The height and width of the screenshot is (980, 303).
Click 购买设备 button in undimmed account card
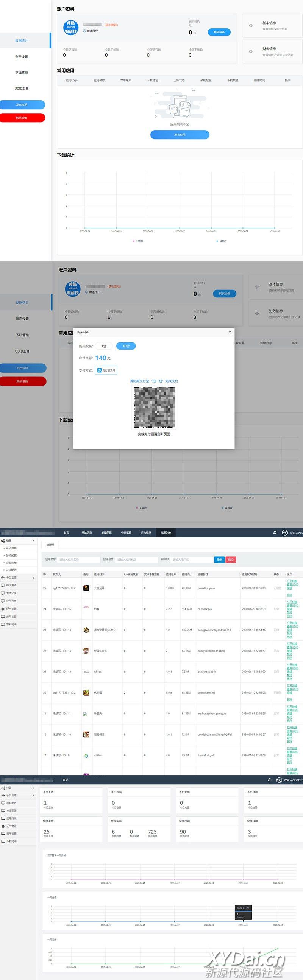[x=219, y=32]
